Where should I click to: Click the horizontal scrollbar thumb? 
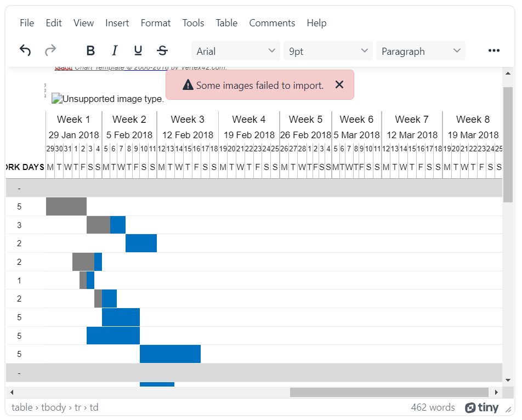(x=389, y=392)
